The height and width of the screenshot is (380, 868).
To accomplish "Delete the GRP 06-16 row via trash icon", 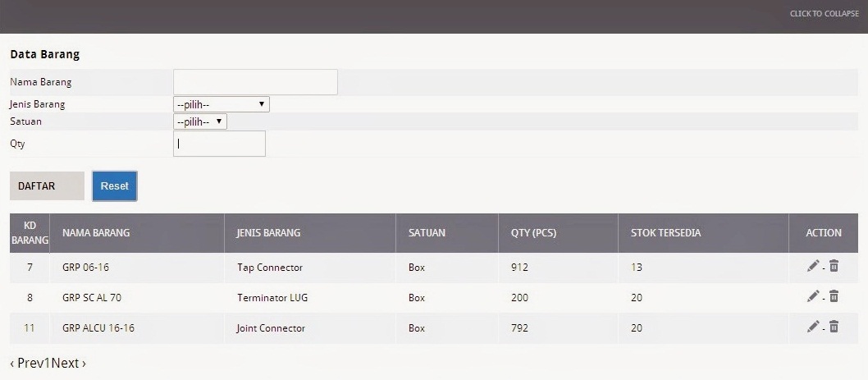I will point(834,267).
